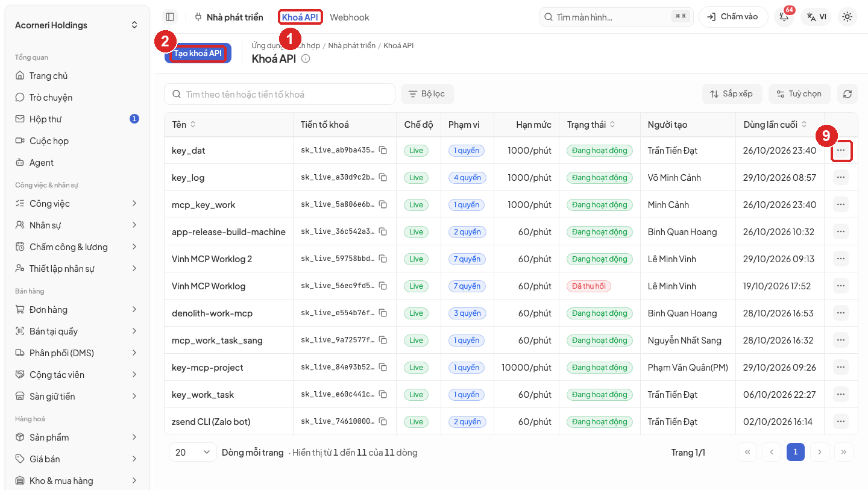Open Tuỳ chọn table options
Image resolution: width=868 pixels, height=490 pixels.
pyautogui.click(x=799, y=94)
